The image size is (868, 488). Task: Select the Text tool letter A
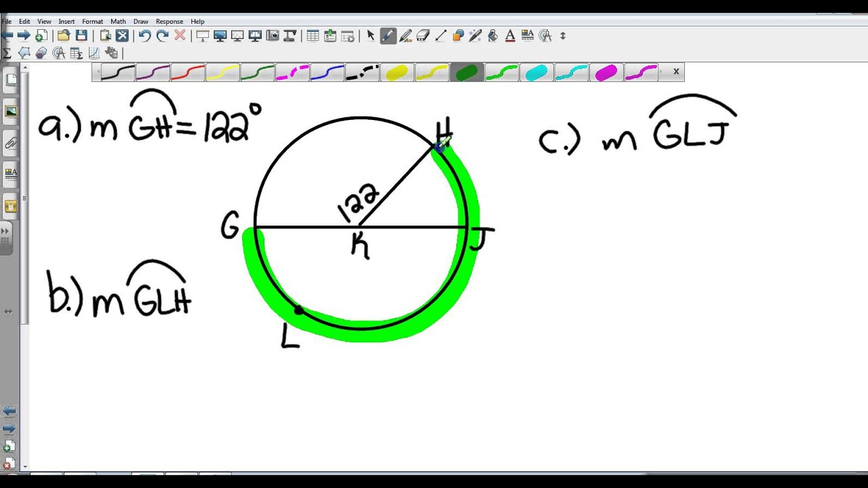[510, 36]
